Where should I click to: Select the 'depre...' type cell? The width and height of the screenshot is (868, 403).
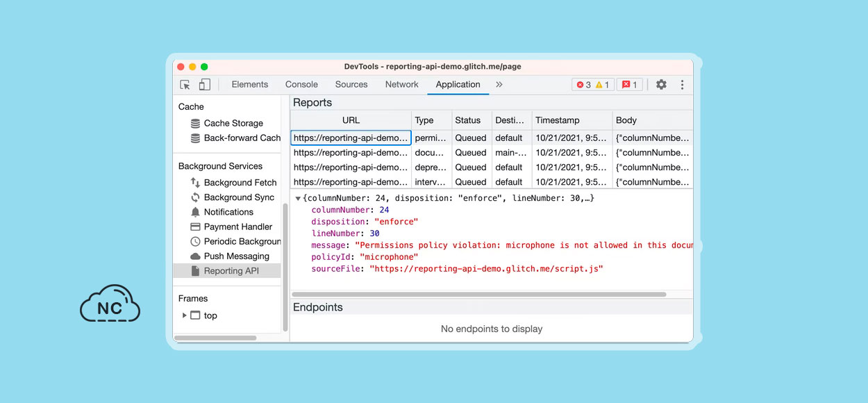click(432, 167)
